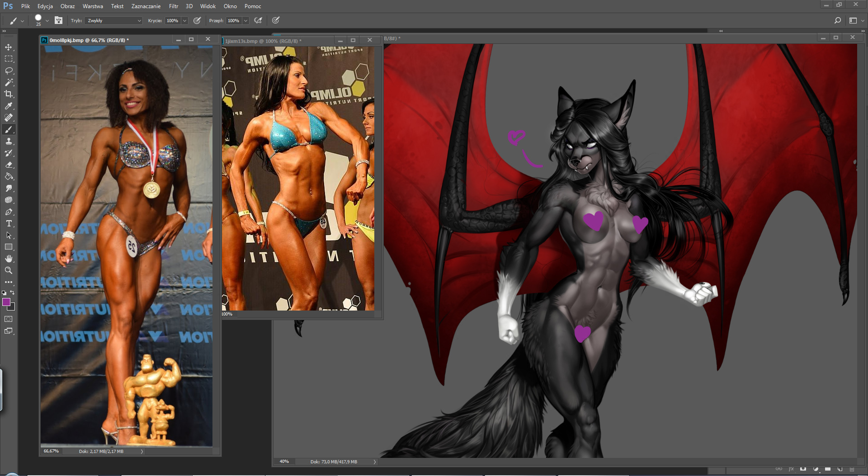
Task: Reset to default foreground and background colors
Action: coord(4,293)
